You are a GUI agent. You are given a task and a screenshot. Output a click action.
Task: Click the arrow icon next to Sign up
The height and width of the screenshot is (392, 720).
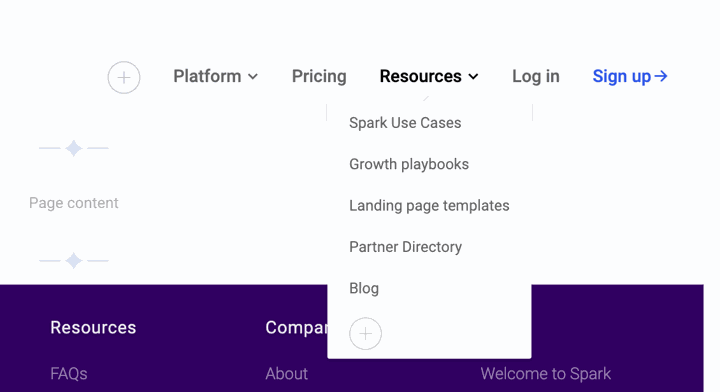pyautogui.click(x=661, y=76)
